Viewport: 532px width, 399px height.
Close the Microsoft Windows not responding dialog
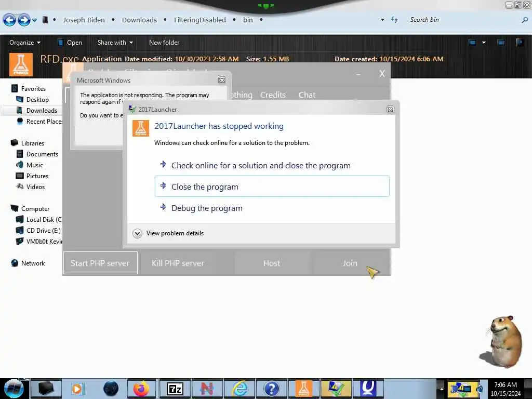click(x=222, y=80)
